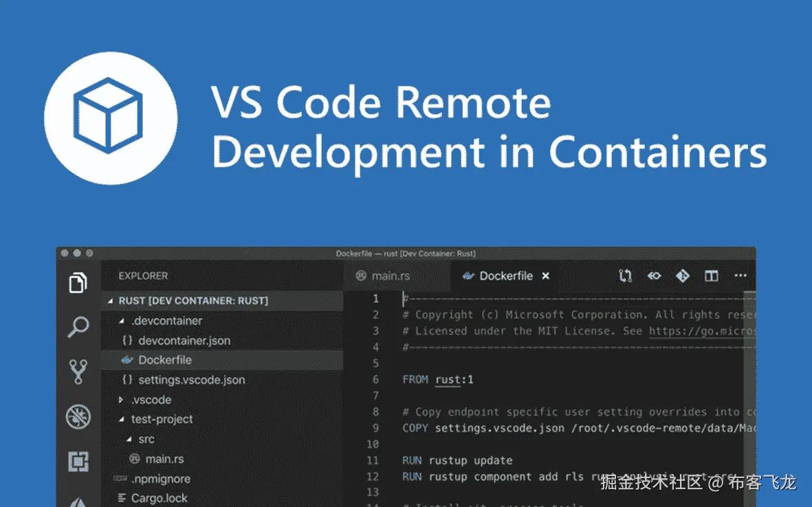Open the Explorer view in activity bar

78,282
